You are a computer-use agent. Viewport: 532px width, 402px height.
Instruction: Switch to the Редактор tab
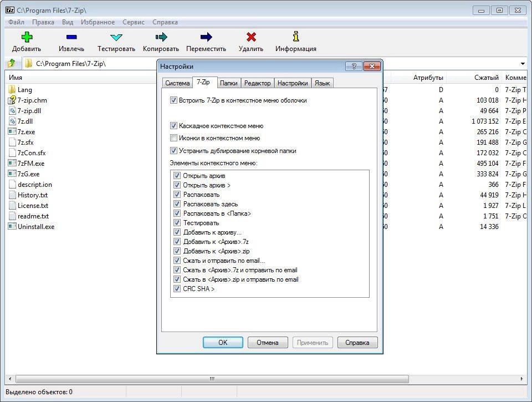pyautogui.click(x=258, y=83)
